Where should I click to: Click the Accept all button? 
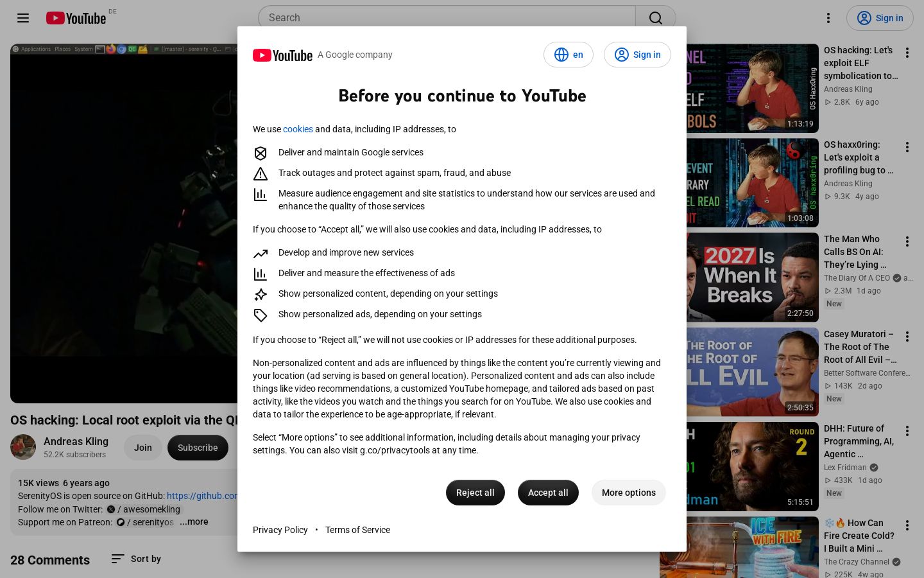[x=548, y=493]
